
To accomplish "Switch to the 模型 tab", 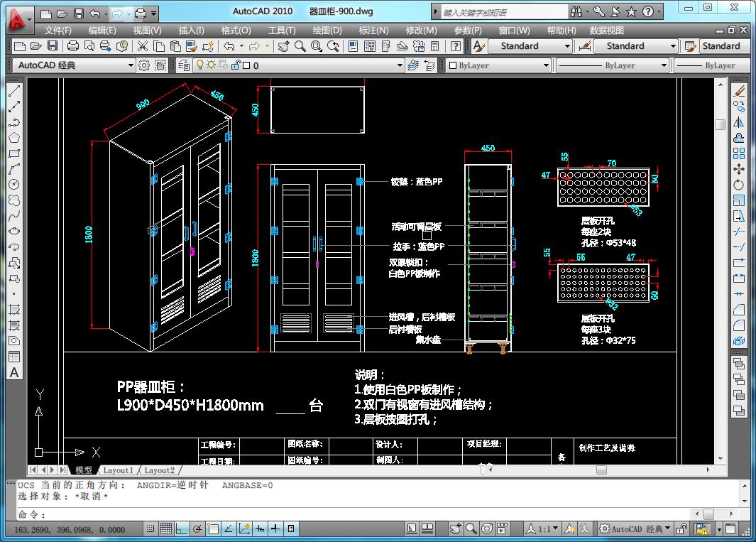I will (84, 470).
